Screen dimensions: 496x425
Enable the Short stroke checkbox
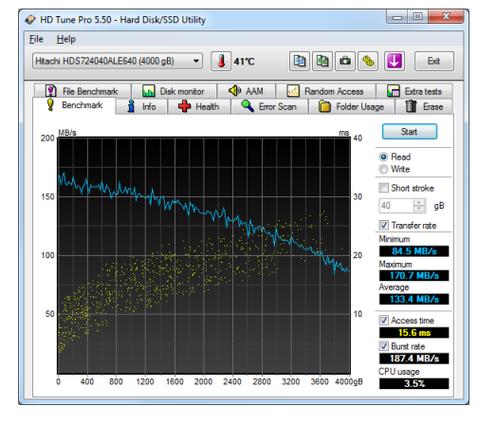(x=384, y=188)
